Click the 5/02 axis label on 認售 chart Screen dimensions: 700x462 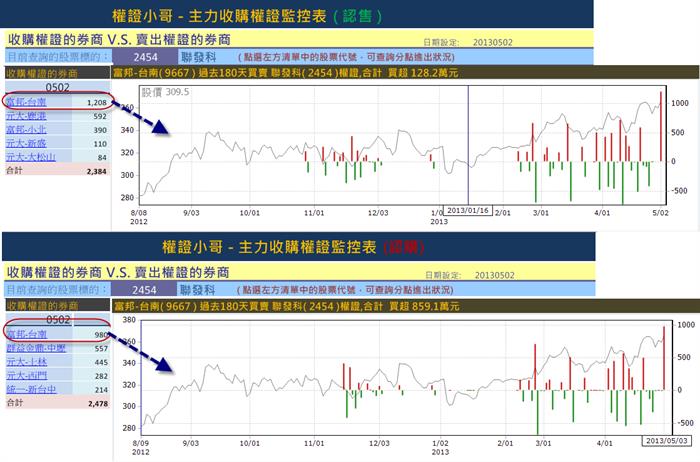(x=661, y=213)
